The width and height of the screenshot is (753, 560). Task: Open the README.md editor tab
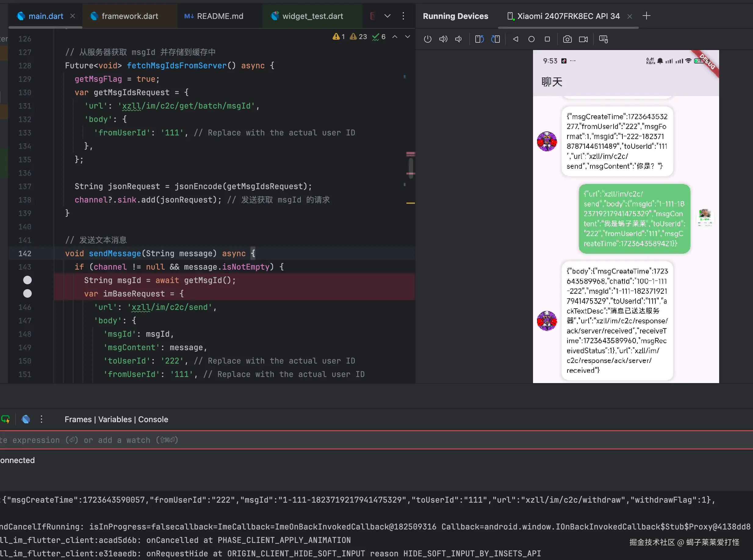220,16
